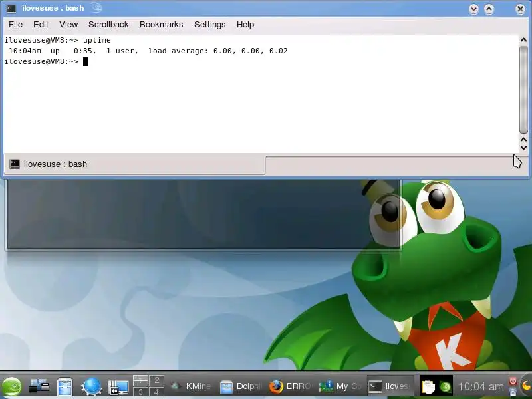
Task: Click the red power/logout icon in panel
Action: (x=513, y=381)
